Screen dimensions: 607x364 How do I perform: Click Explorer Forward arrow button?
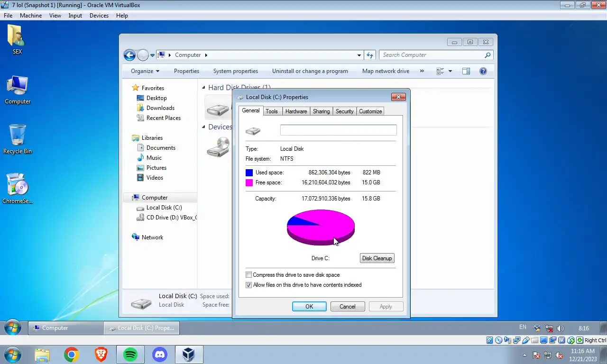coord(143,55)
